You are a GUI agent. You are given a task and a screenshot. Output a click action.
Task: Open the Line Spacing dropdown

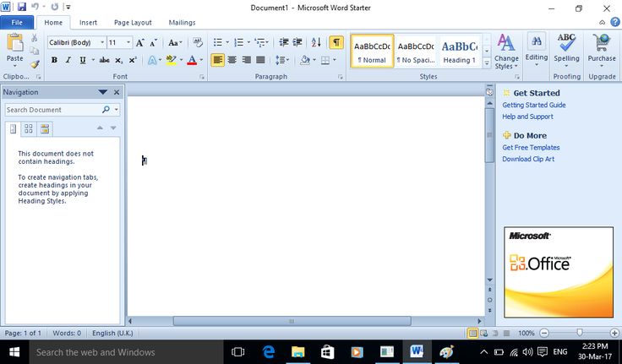[x=282, y=60]
